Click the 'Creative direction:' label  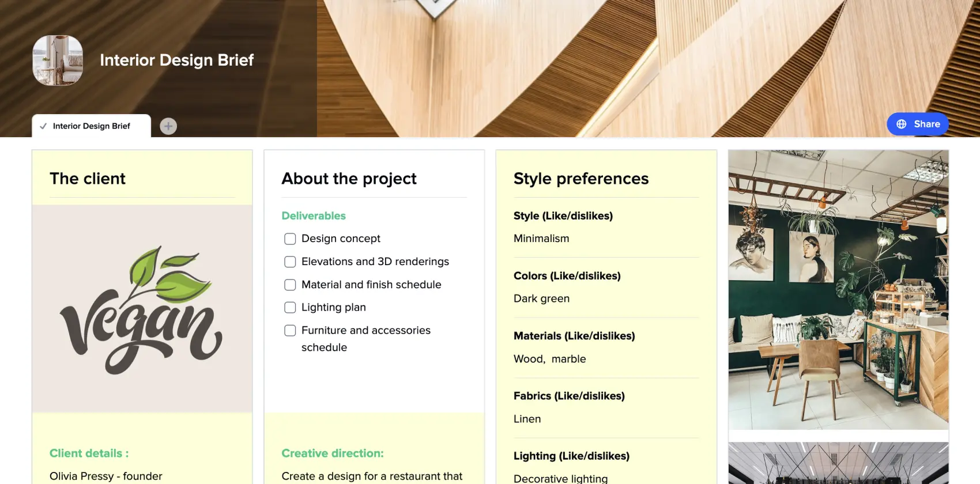pos(333,453)
